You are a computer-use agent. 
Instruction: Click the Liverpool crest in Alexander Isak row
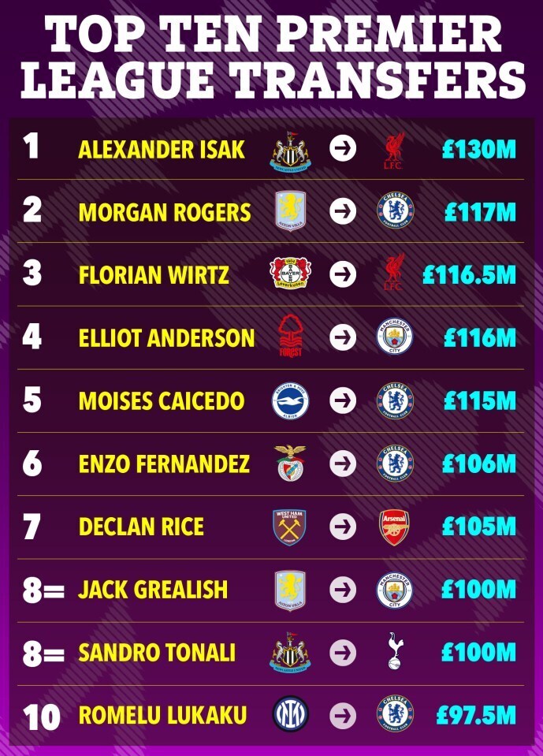pos(394,151)
